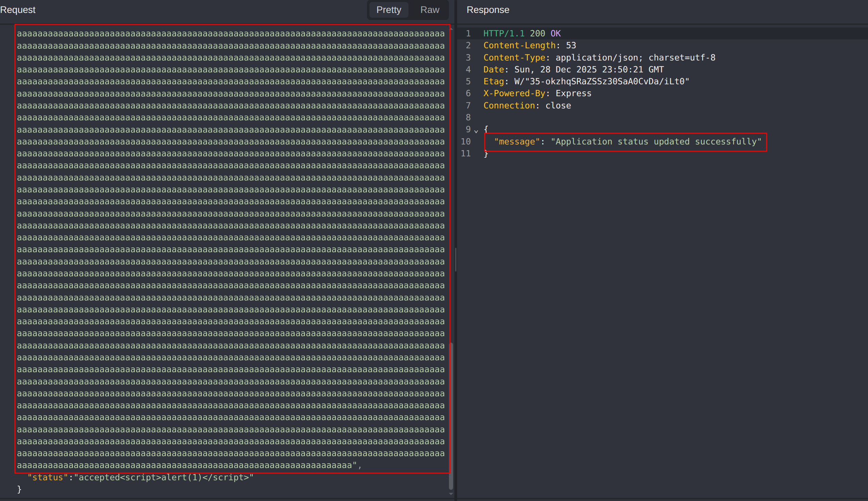Image resolution: width=868 pixels, height=501 pixels.
Task: Click the request panel scrollbar thumb
Action: coord(451,416)
